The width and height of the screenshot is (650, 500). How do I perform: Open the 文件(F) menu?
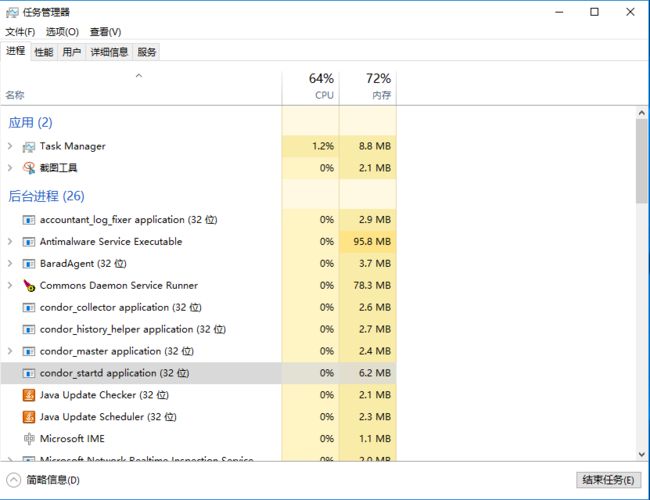(x=20, y=32)
